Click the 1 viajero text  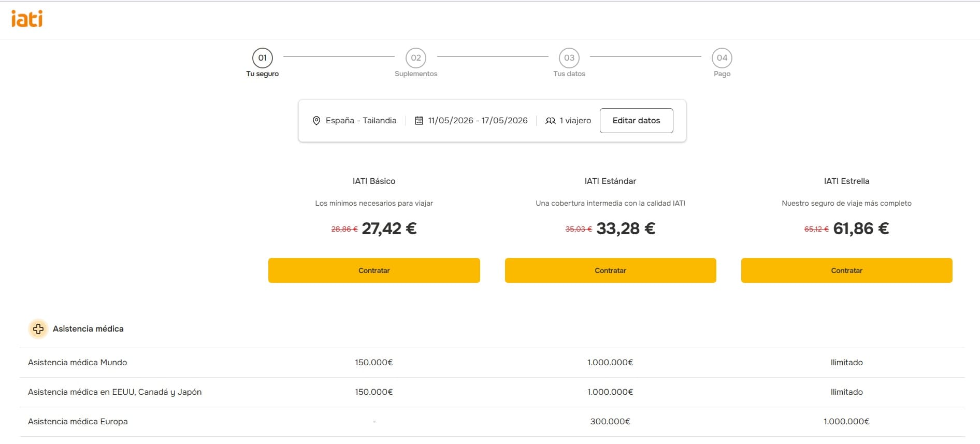(575, 121)
